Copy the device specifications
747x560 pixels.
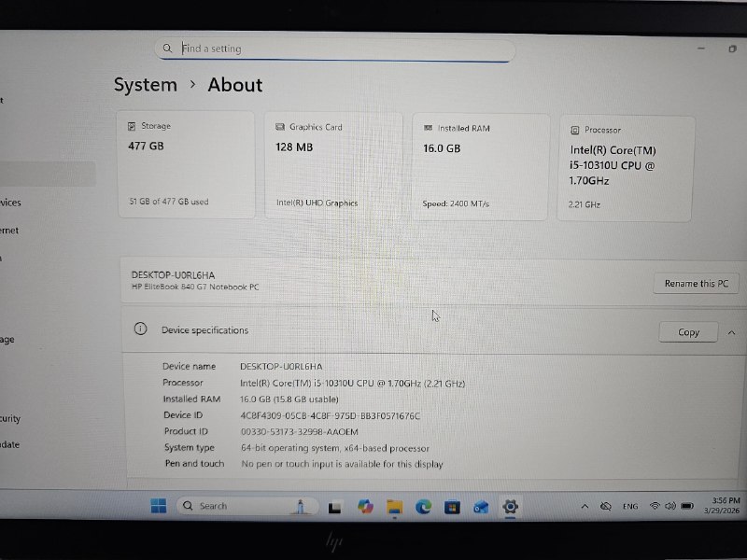(x=688, y=331)
